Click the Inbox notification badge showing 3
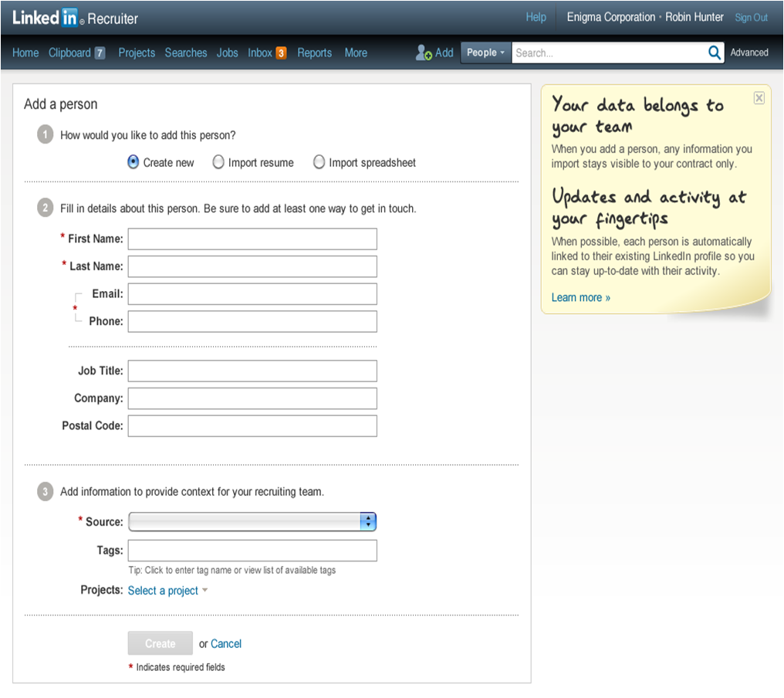The width and height of the screenshot is (784, 698). point(281,53)
